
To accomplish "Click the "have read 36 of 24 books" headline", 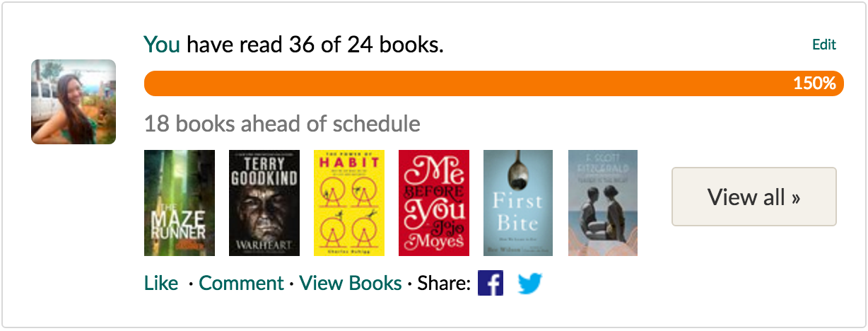I will [315, 45].
